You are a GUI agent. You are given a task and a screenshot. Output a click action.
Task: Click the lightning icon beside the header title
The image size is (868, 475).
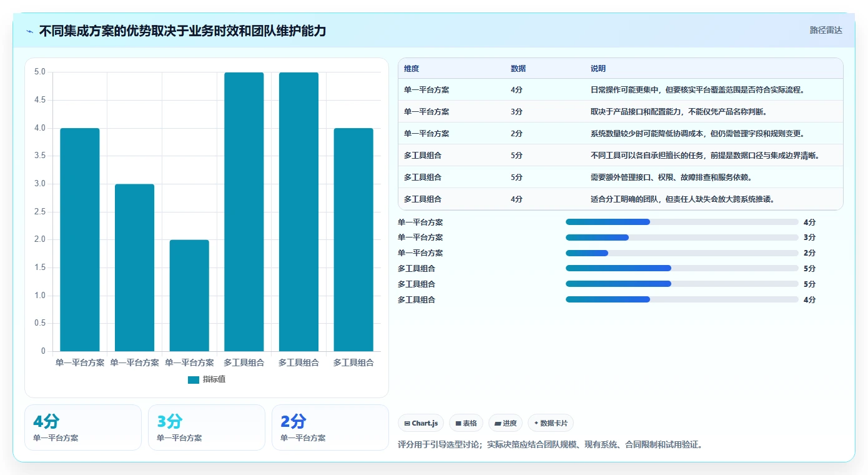(x=30, y=31)
